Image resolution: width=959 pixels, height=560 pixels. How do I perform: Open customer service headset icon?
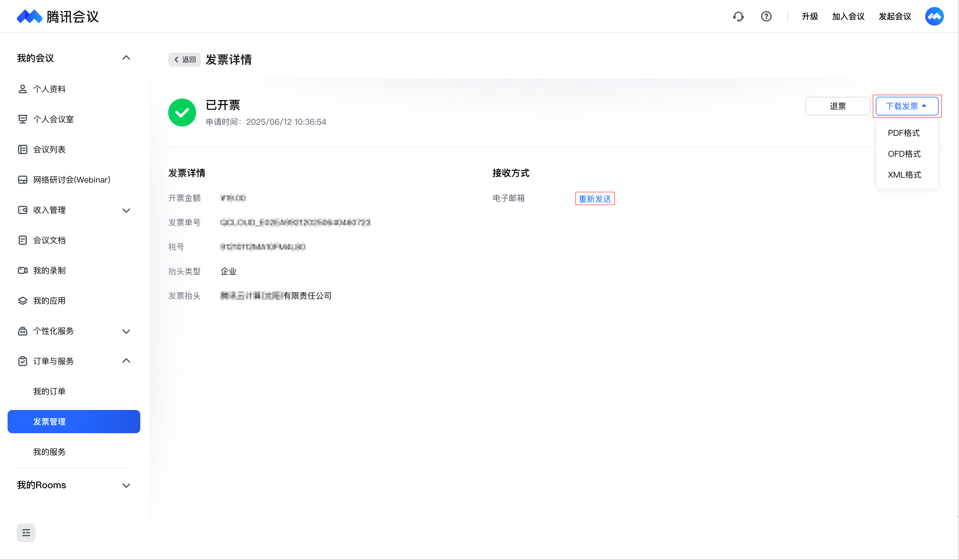click(x=738, y=16)
